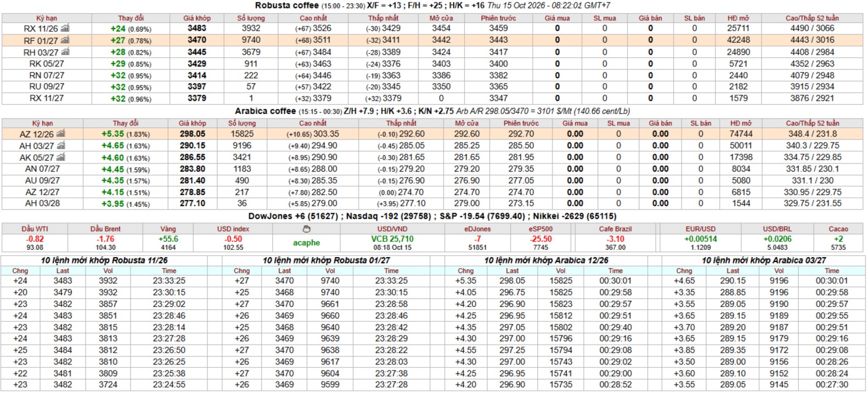Click the EUR/USD ticker cell

pos(701,238)
